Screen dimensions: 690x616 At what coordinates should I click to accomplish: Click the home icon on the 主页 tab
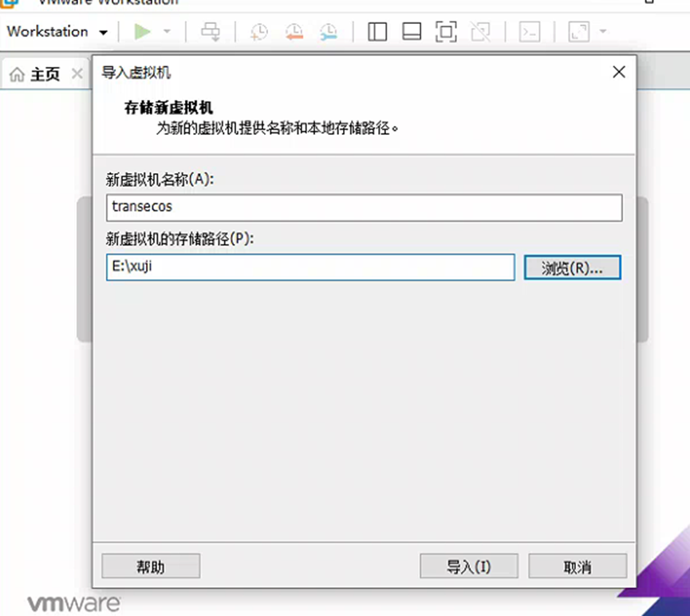(x=17, y=74)
